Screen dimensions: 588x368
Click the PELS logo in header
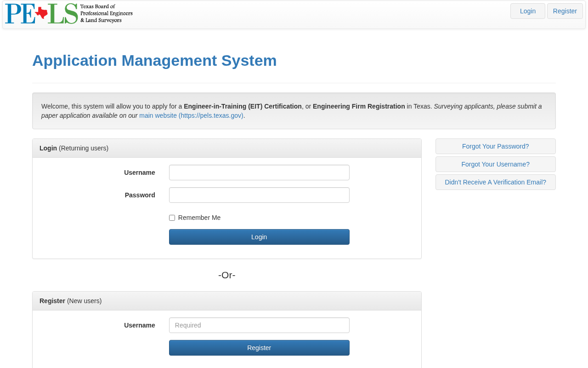pos(69,14)
